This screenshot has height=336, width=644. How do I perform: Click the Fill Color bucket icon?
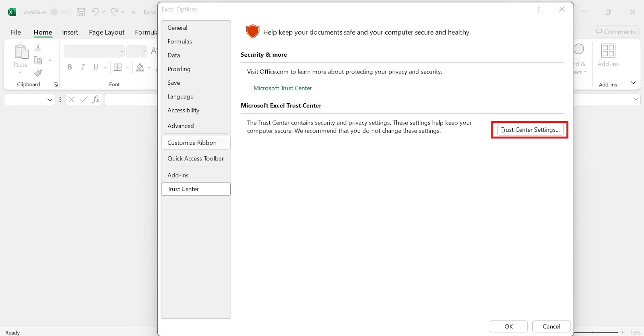tap(140, 67)
